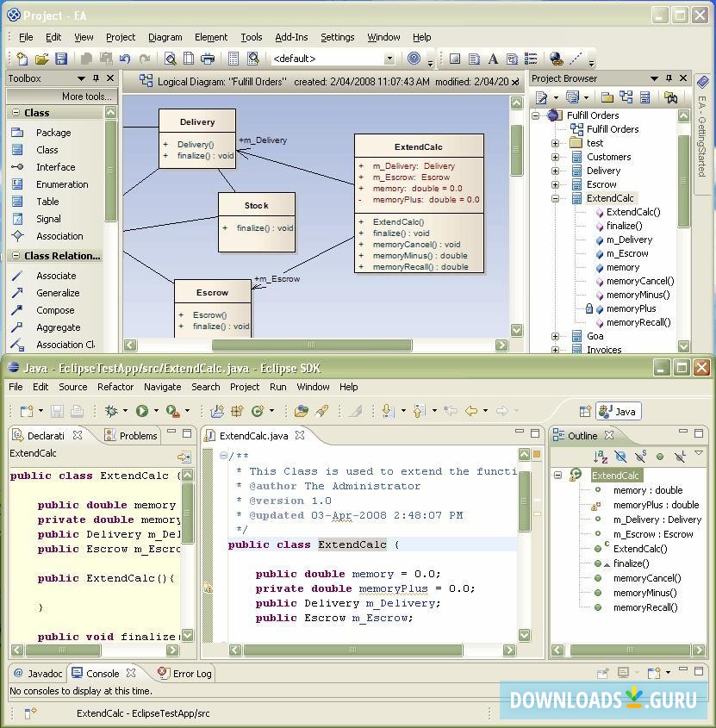Collapse the Class Relationships section in Toolbox
The width and height of the screenshot is (716, 728).
point(16,256)
